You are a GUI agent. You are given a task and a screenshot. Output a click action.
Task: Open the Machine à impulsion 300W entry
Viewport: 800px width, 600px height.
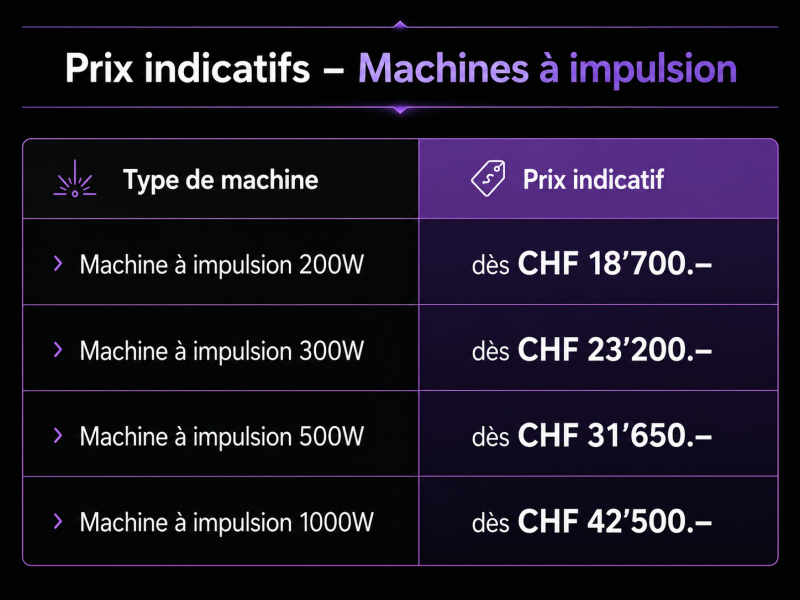point(222,351)
